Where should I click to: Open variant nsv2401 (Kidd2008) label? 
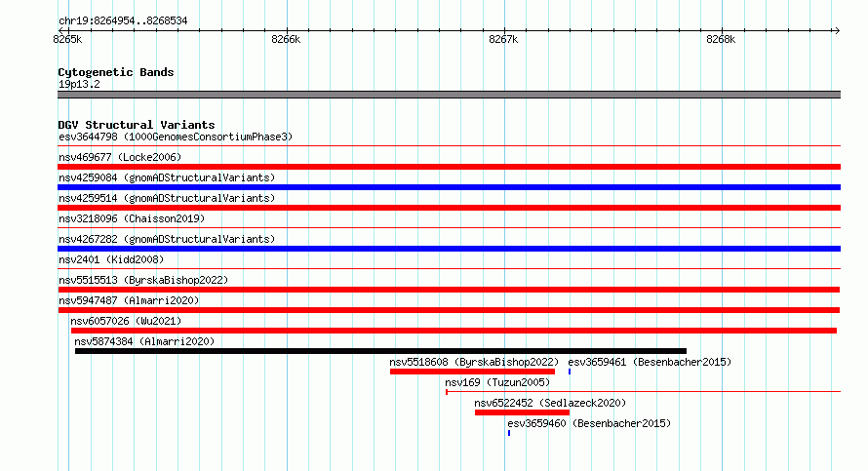[x=111, y=259]
